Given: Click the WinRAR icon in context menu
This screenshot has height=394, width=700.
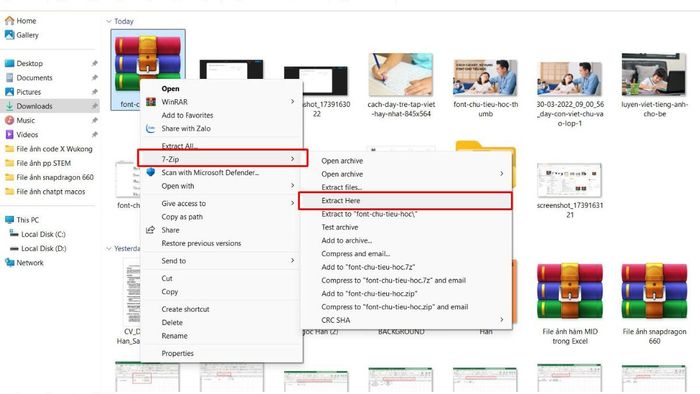Looking at the screenshot, I should point(151,102).
